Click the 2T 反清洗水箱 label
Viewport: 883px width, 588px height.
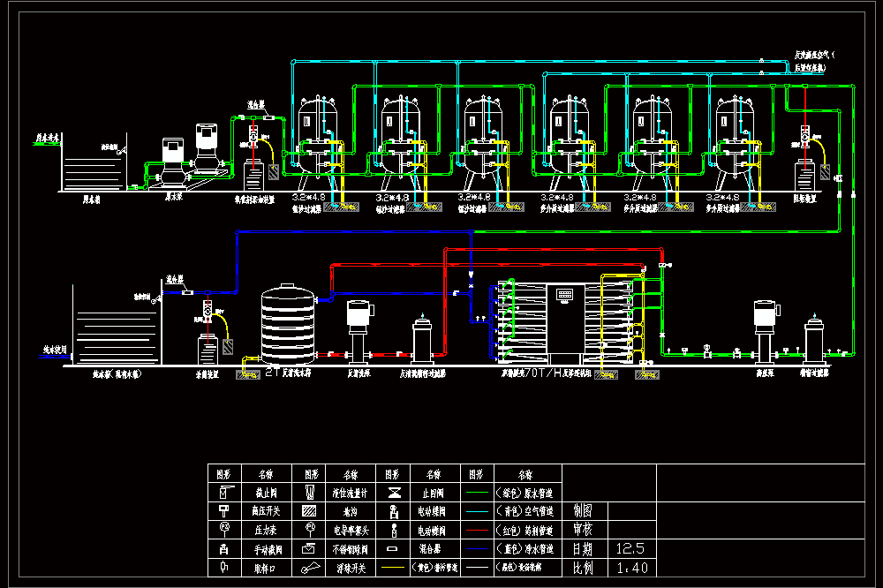288,373
